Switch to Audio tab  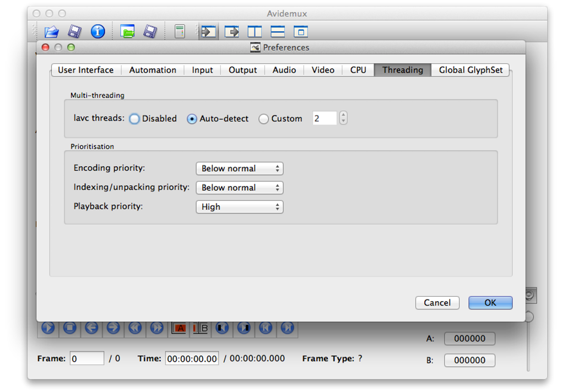point(284,70)
